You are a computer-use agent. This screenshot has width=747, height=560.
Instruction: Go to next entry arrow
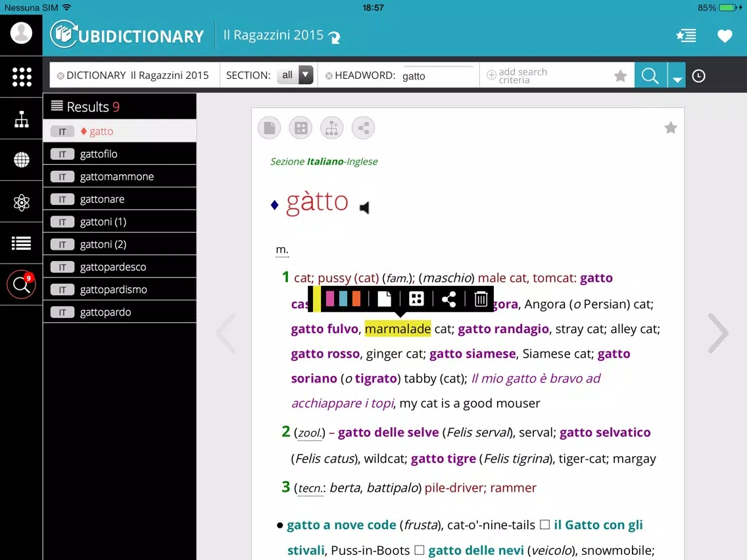pos(717,333)
